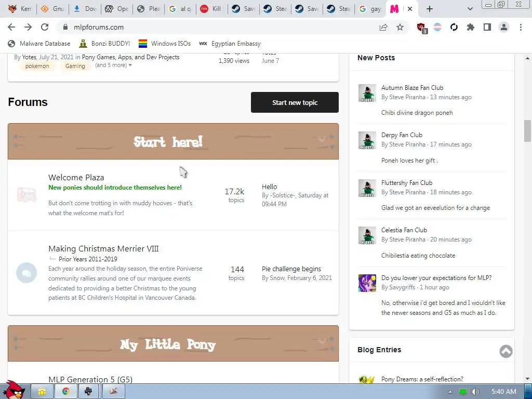Open the 'Pie challenge begins' last post
Viewport: 532px width, 399px height.
pyautogui.click(x=291, y=269)
